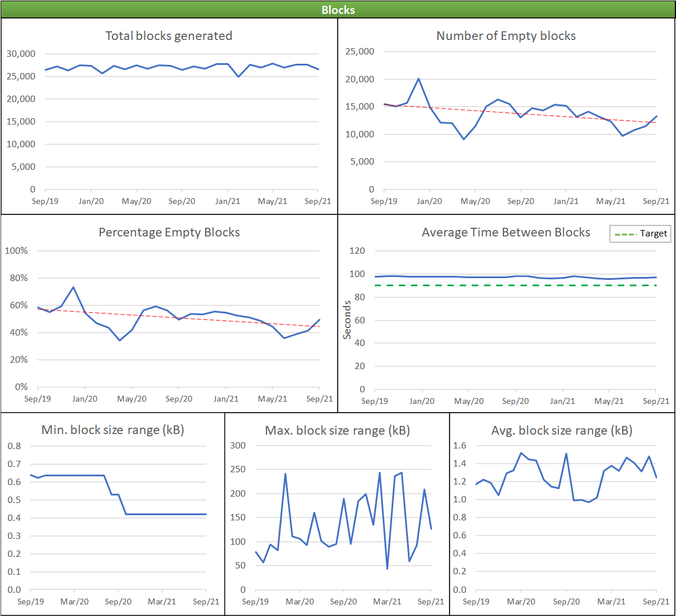Screen dimensions: 676x616
Task: Click the Avg. block size range title
Action: coord(562,431)
